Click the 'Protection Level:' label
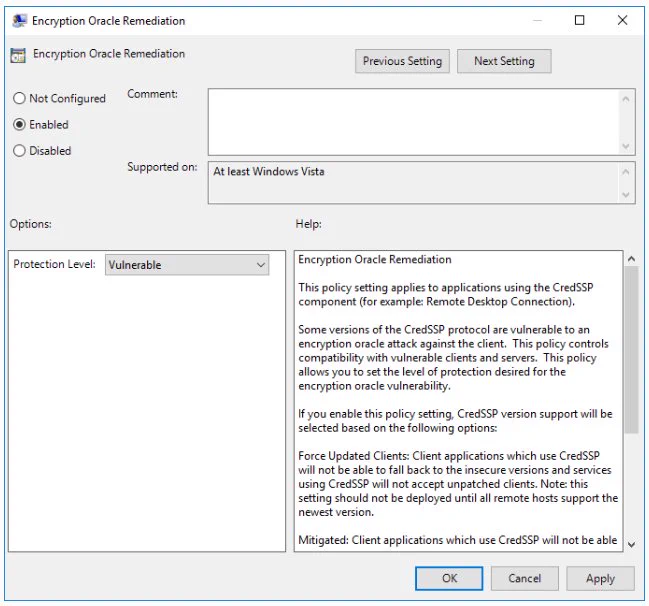This screenshot has height=606, width=649. [54, 264]
